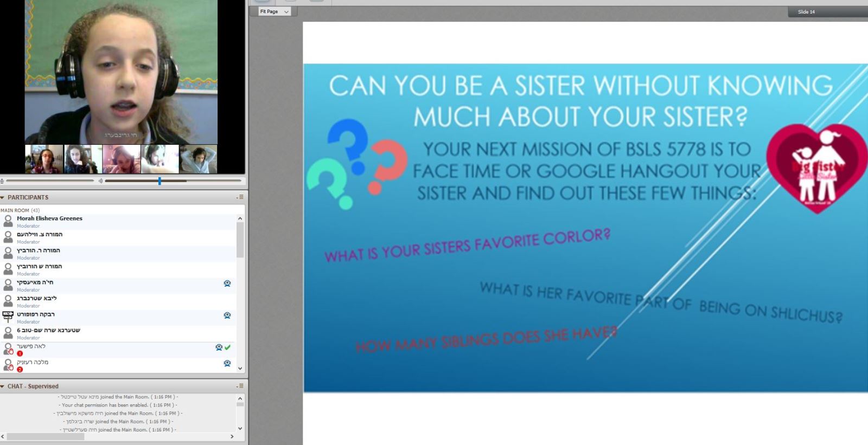
Task: Click the red number 1 badge for לאה פישער
Action: (20, 353)
